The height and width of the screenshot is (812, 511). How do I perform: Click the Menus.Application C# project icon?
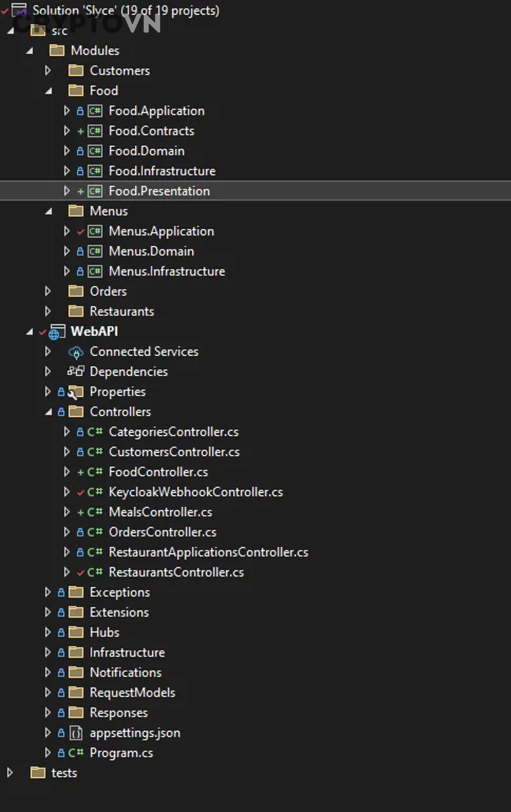(x=95, y=231)
